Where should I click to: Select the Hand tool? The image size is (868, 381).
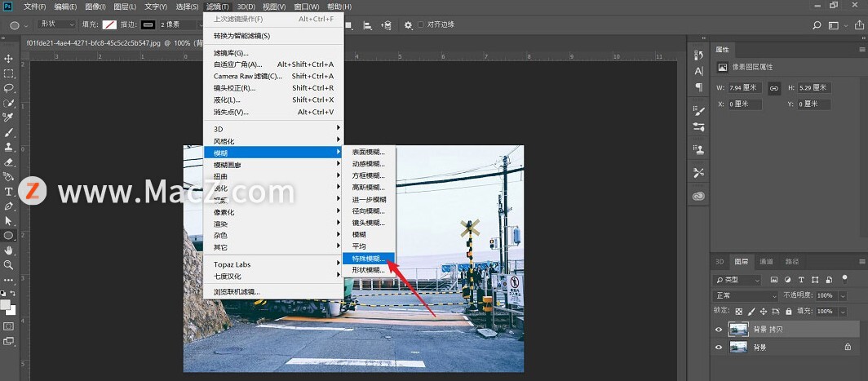9,250
